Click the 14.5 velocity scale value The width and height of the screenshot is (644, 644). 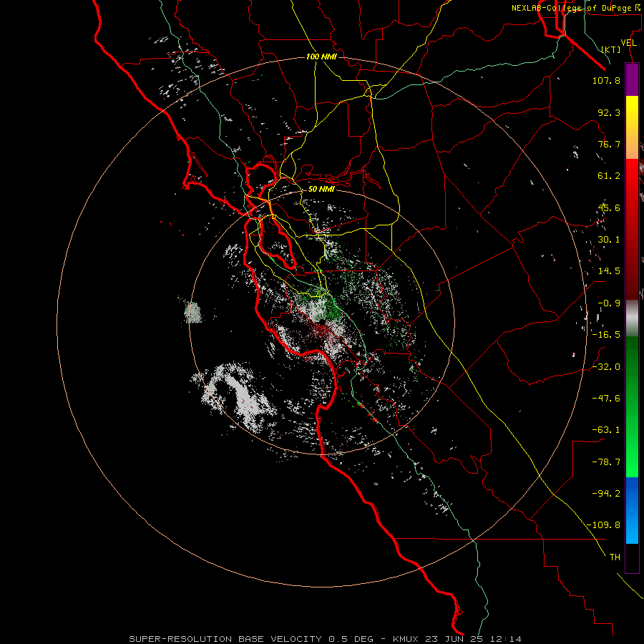(609, 271)
